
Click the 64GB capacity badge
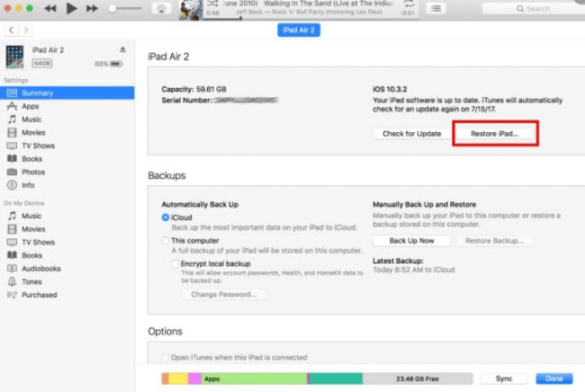tap(42, 63)
